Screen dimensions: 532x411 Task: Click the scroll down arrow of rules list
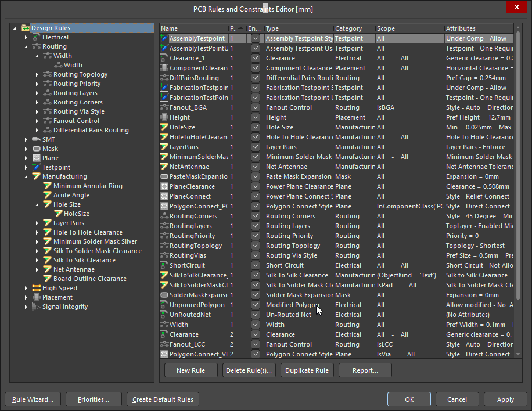(517, 354)
